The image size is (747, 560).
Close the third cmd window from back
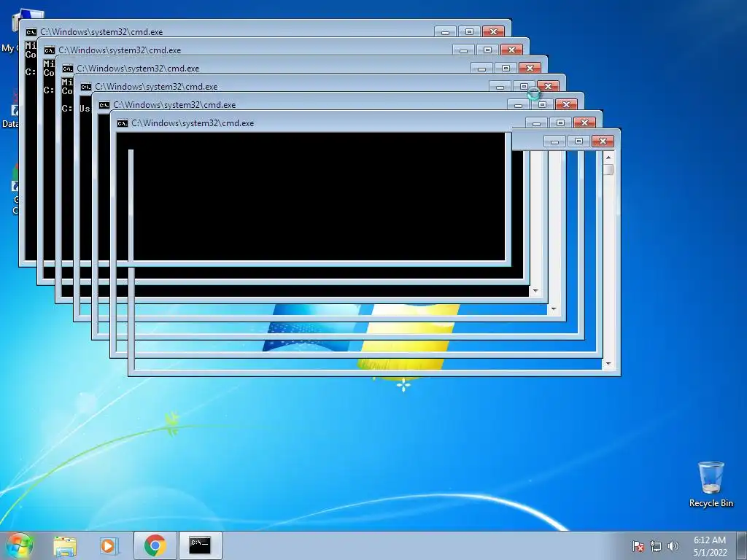(530, 69)
